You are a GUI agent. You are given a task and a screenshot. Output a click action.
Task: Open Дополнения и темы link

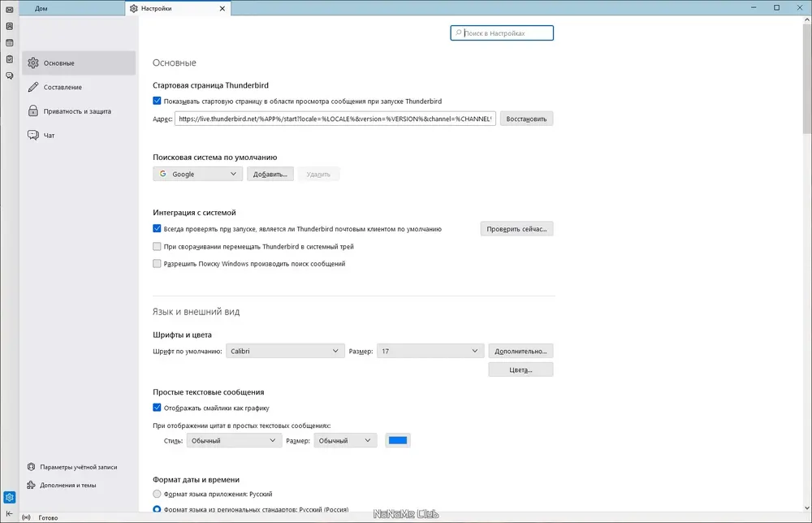pos(68,485)
